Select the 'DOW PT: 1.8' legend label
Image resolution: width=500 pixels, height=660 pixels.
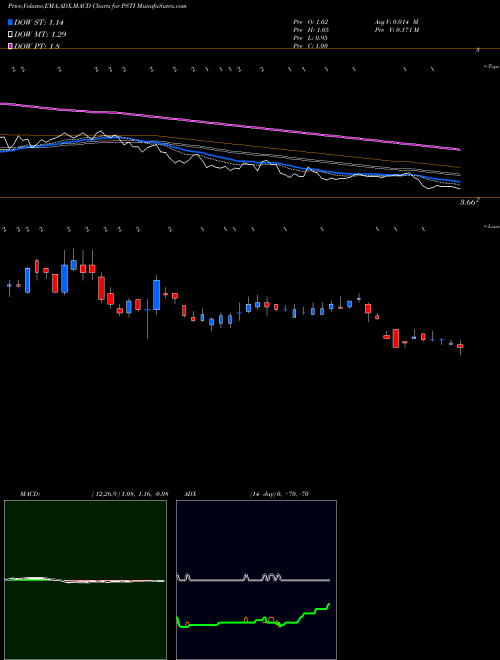pos(37,46)
